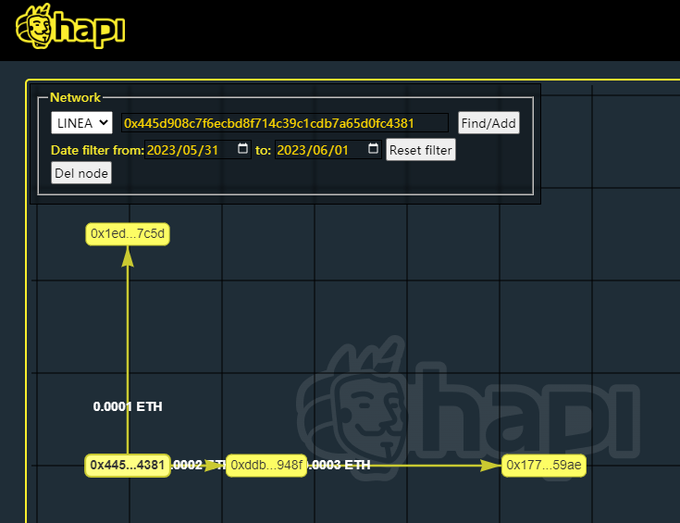Select graph node 0x445...4381
The height and width of the screenshot is (523, 680).
tap(128, 465)
